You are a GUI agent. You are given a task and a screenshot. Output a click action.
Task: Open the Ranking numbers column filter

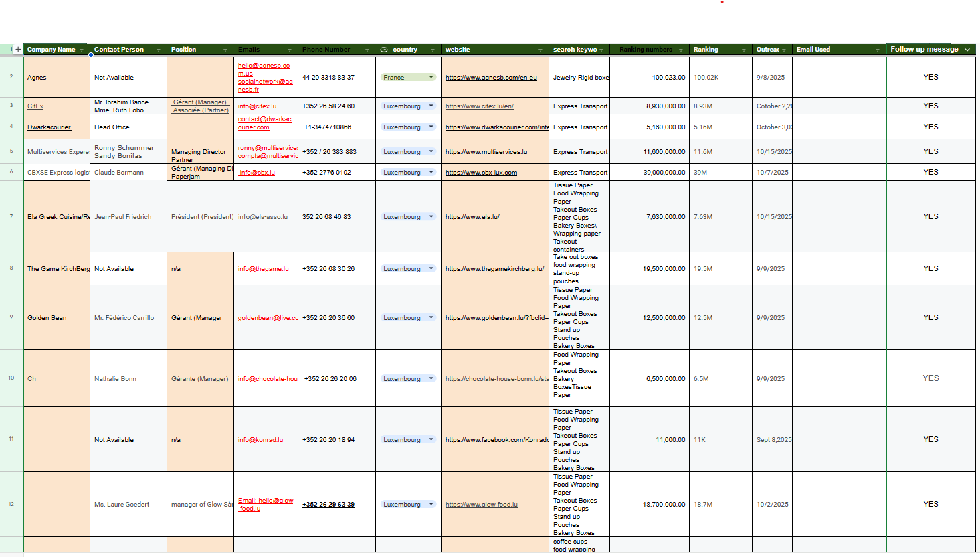(x=681, y=50)
